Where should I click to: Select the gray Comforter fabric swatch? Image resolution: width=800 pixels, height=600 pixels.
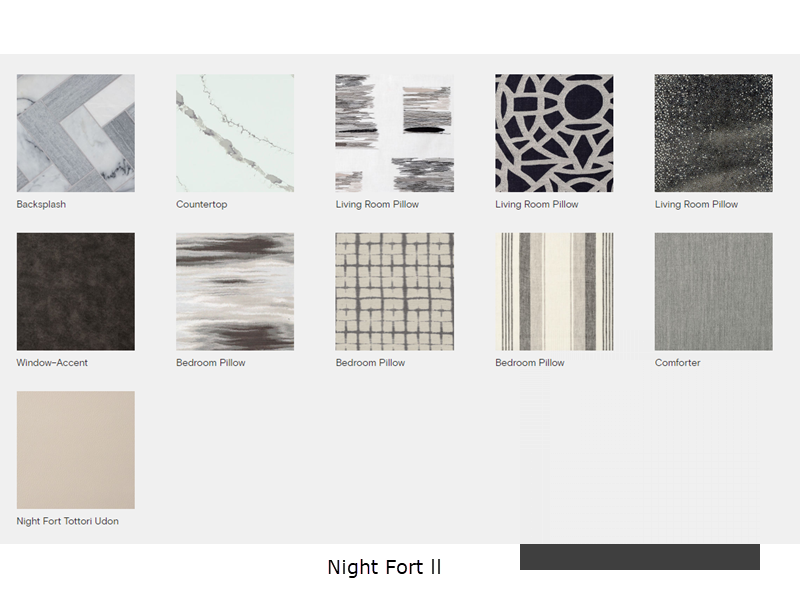click(713, 291)
